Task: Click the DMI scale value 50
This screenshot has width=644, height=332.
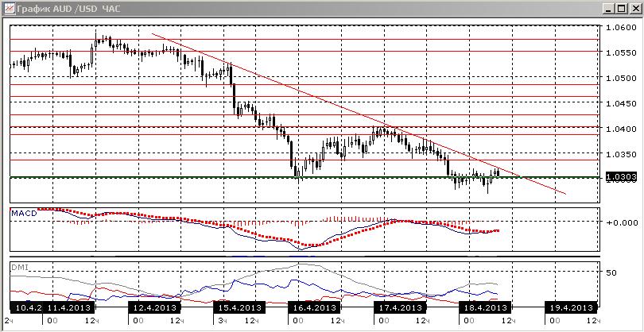Action: click(x=612, y=272)
